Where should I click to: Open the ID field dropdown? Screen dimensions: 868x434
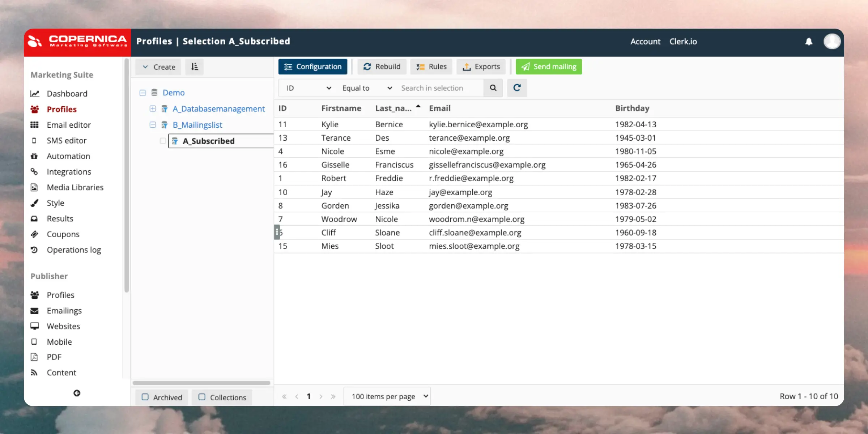pos(309,88)
